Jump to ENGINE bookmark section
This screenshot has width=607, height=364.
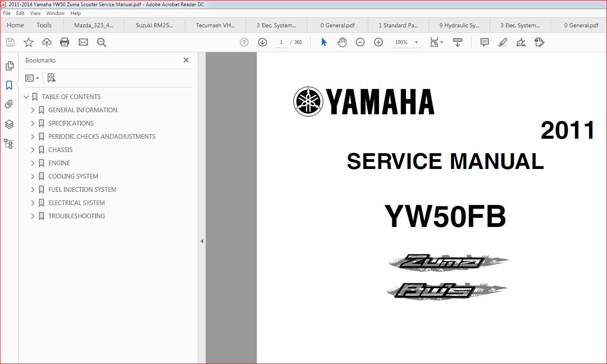(59, 163)
